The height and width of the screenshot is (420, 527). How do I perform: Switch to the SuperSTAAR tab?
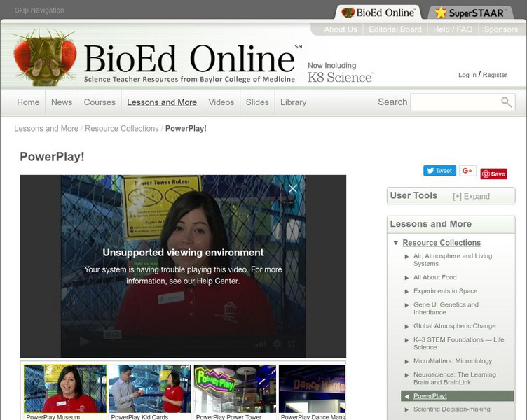[470, 13]
